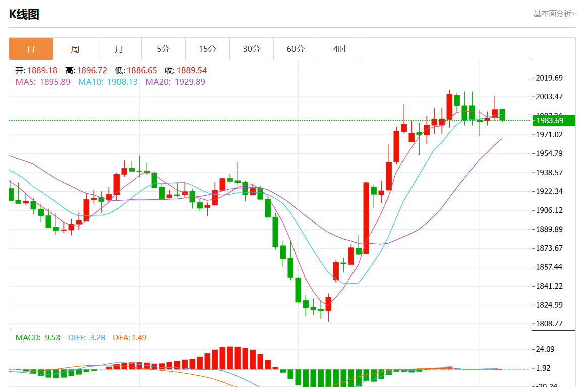
Task: Click the last green candlestick on the right
Action: 502,115
